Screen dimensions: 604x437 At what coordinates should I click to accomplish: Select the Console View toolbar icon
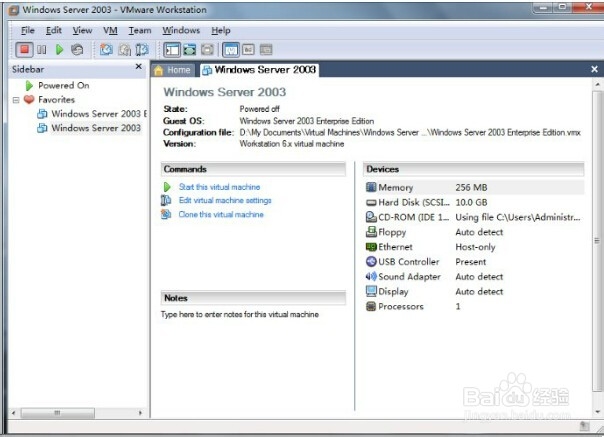pos(266,50)
